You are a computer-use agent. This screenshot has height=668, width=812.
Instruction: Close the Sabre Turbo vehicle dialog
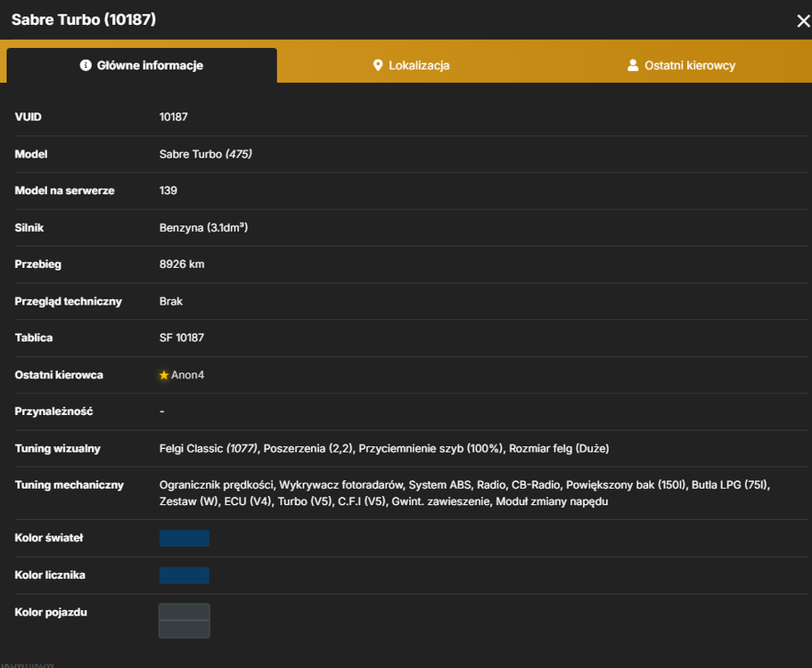tap(803, 21)
